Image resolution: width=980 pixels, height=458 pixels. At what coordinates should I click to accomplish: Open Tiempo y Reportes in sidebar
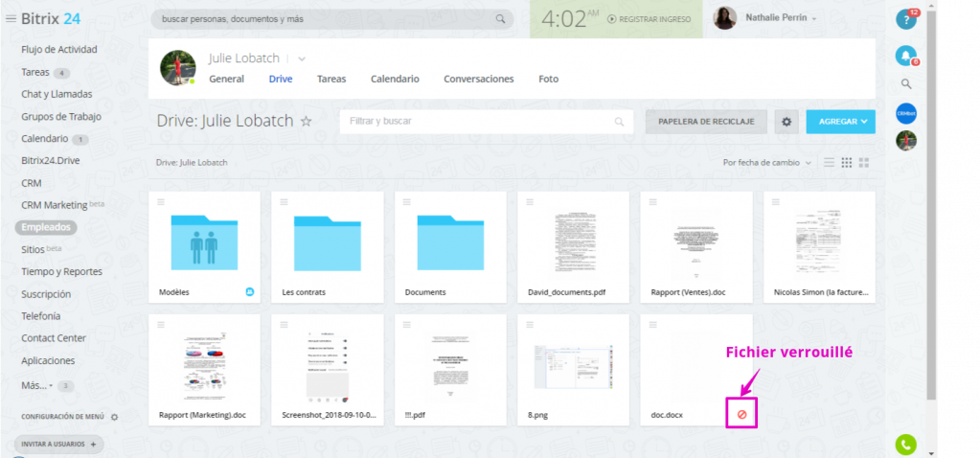coord(62,272)
